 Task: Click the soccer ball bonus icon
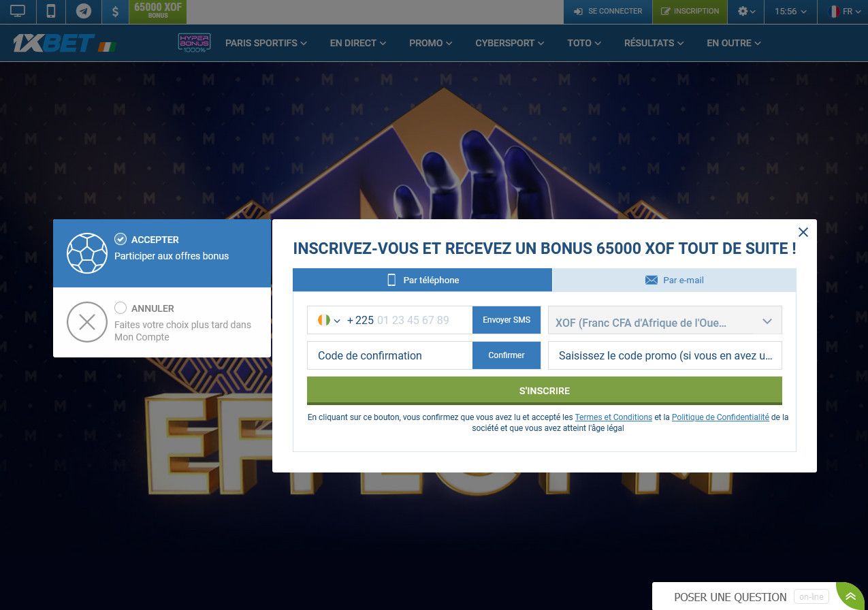pyautogui.click(x=87, y=253)
